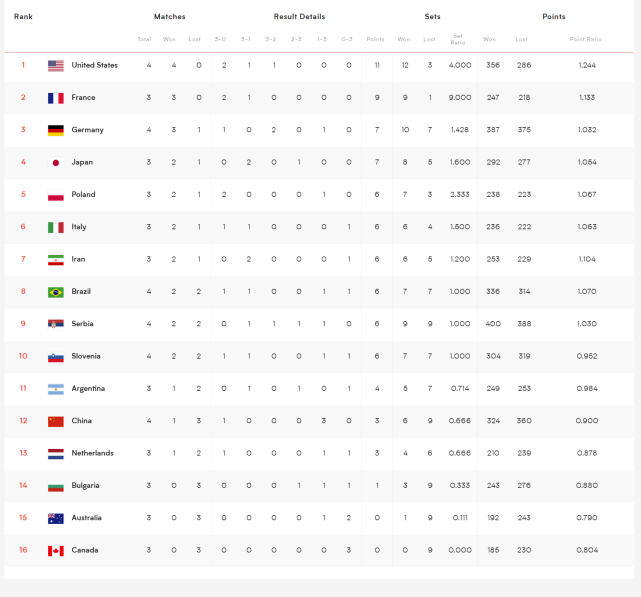Open the Slovenia team link

point(86,356)
